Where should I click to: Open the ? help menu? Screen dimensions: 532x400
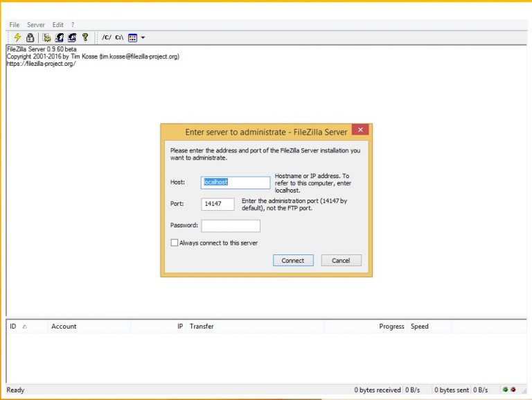[73, 25]
